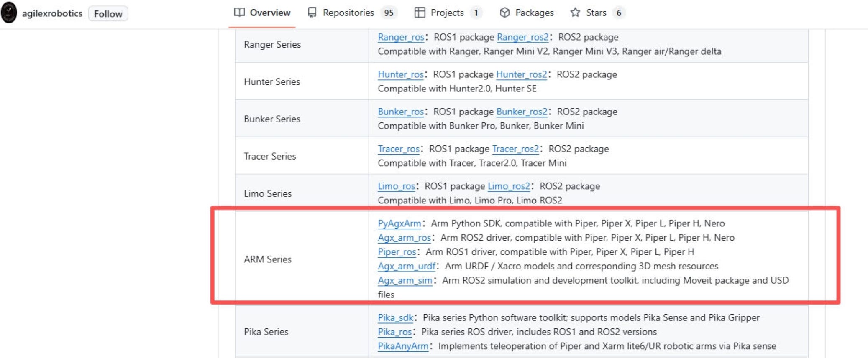The width and height of the screenshot is (868, 358).
Task: Open the Packages tab
Action: tap(526, 13)
